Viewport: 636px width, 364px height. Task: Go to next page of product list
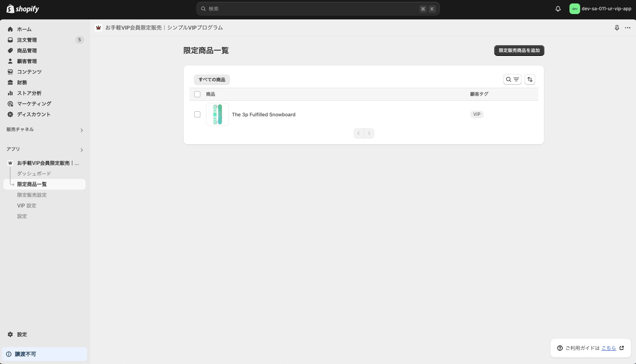[369, 133]
